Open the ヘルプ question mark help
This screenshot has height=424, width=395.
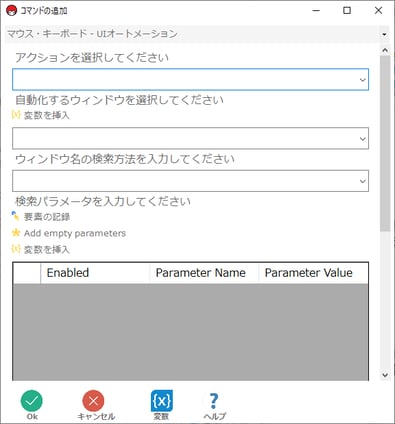[x=214, y=405]
